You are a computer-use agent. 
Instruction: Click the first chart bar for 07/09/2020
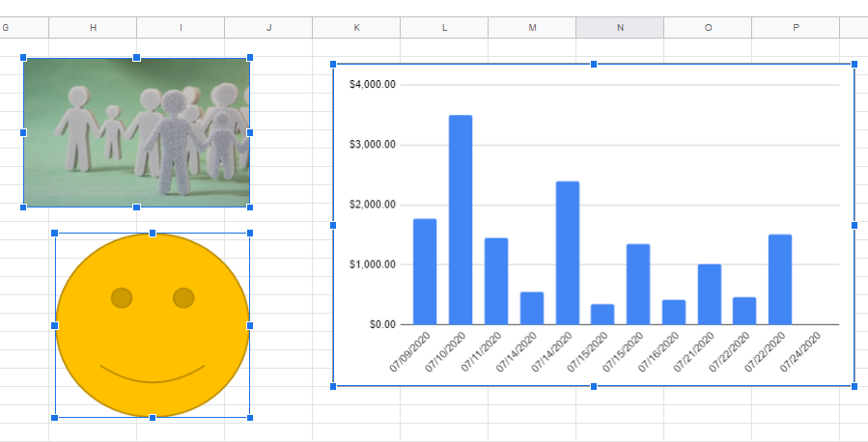(425, 271)
